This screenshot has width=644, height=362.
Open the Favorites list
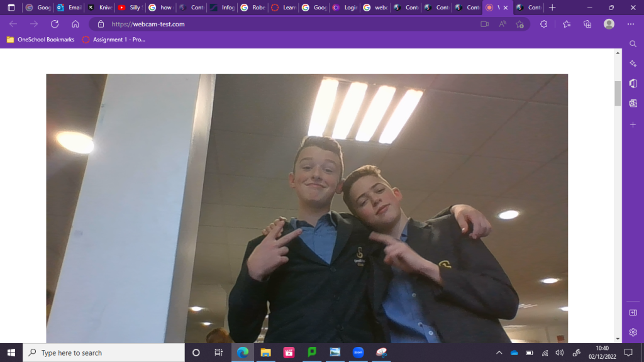567,24
